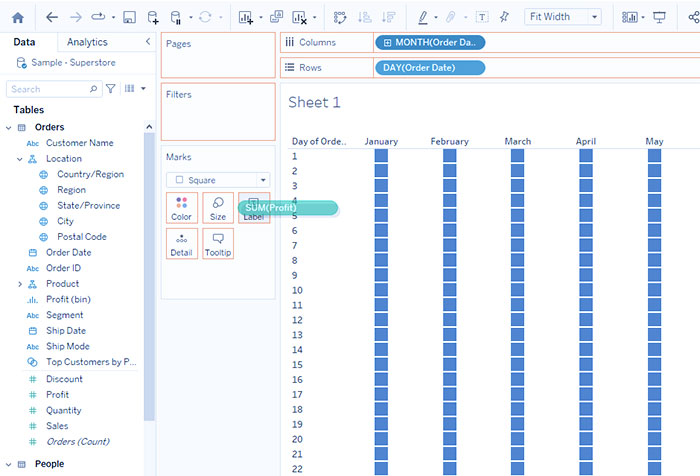This screenshot has width=700, height=476.
Task: Collapse the People table
Action: 8,464
